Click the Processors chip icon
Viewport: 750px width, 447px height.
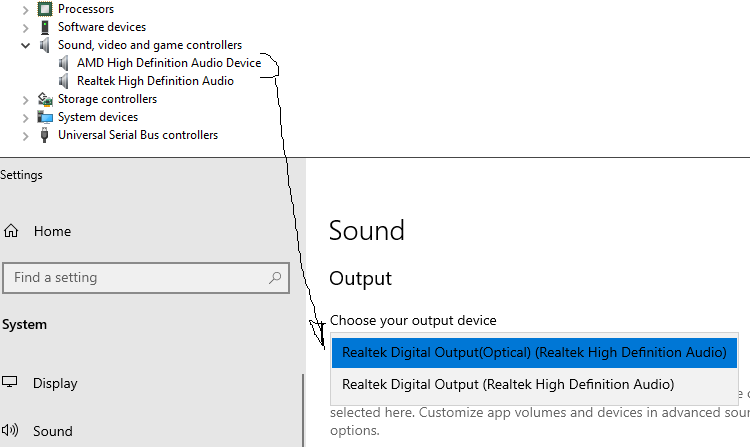44,9
